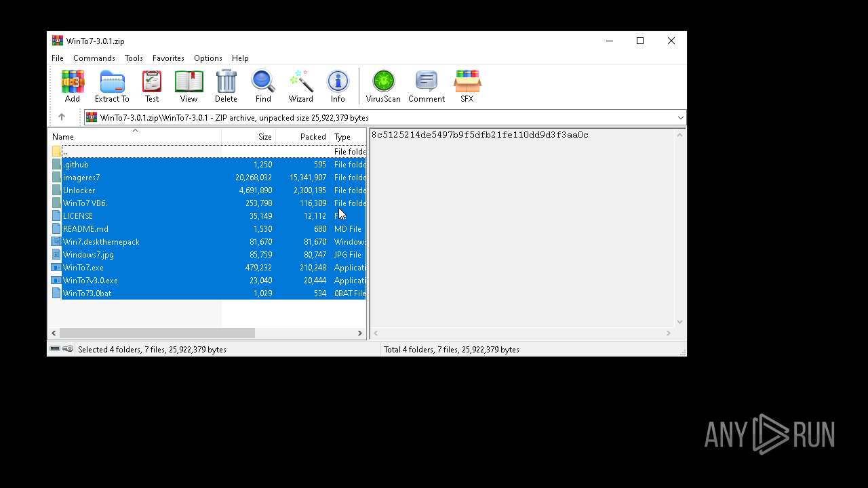Open the Comment tool
The image size is (868, 488).
(x=427, y=81)
